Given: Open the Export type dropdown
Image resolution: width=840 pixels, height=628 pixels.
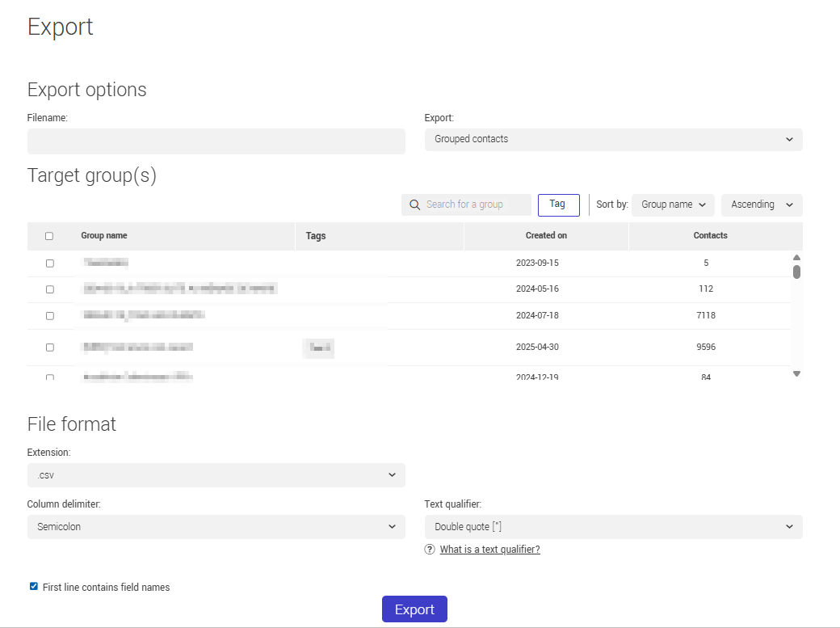Looking at the screenshot, I should coord(613,139).
